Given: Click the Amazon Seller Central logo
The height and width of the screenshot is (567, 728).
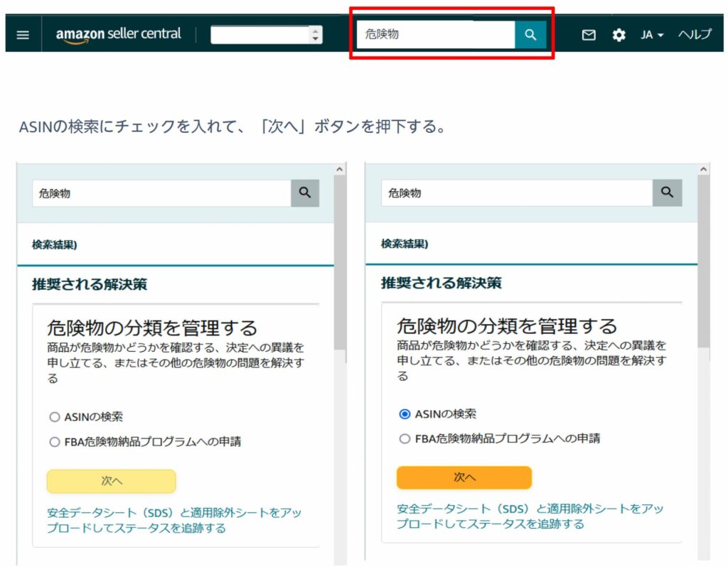Looking at the screenshot, I should [x=119, y=35].
